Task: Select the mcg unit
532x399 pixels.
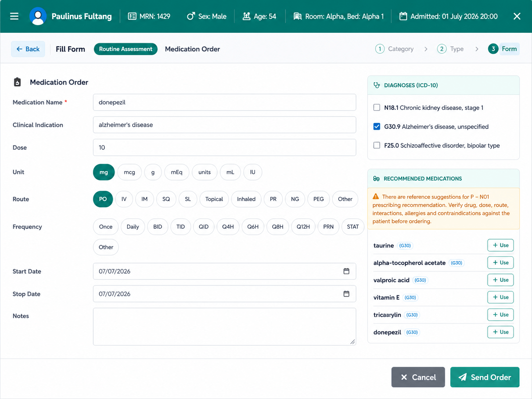Action: click(129, 172)
